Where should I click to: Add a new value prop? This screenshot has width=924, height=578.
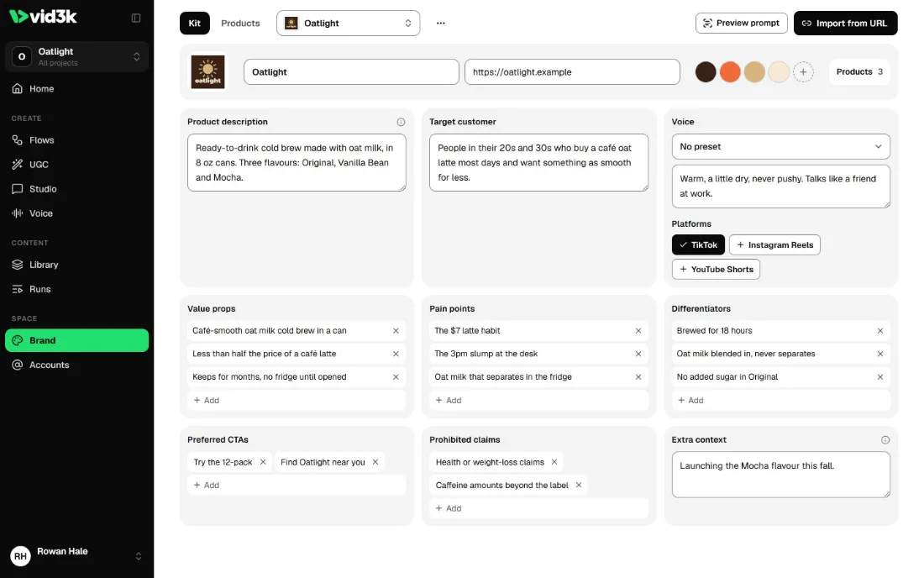pos(297,401)
